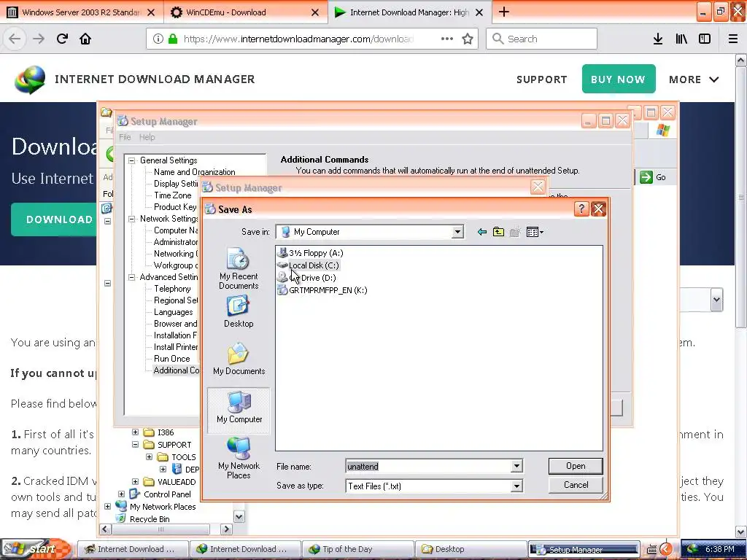The image size is (747, 560).
Task: Open new Firefox tab
Action: pos(504,12)
